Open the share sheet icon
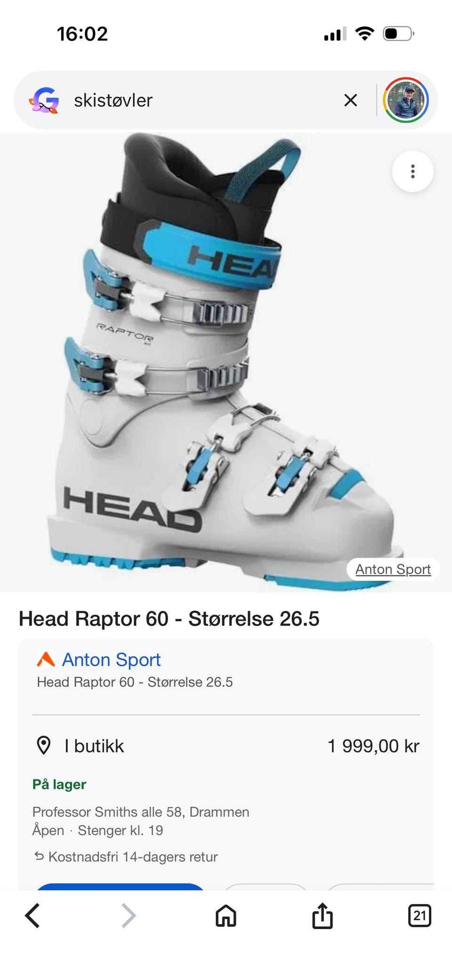The width and height of the screenshot is (452, 980). pyautogui.click(x=323, y=915)
